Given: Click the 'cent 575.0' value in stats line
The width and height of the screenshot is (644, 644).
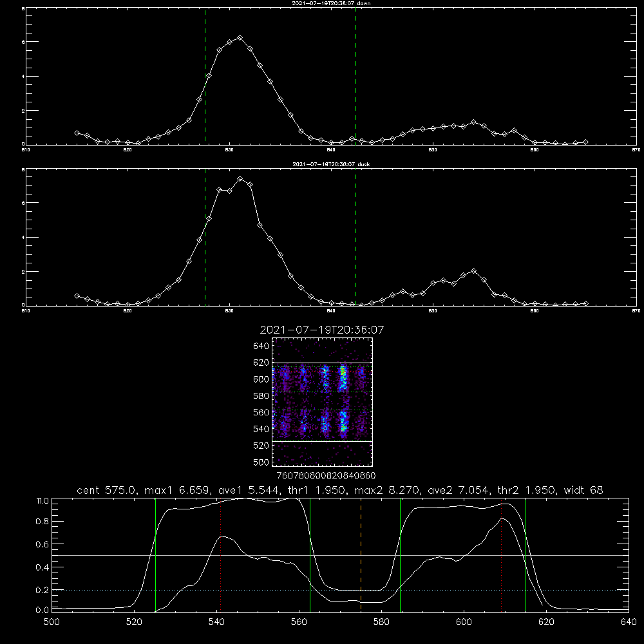Looking at the screenshot, I should point(106,490).
